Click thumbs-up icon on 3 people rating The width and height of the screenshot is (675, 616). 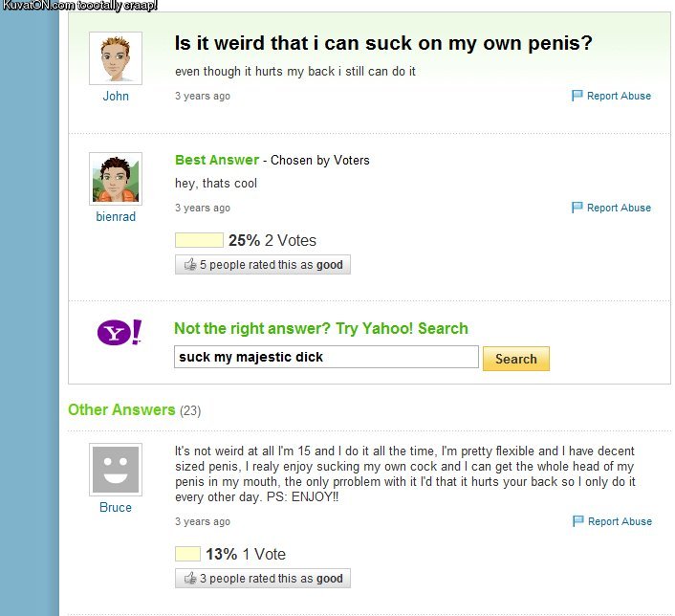189,579
